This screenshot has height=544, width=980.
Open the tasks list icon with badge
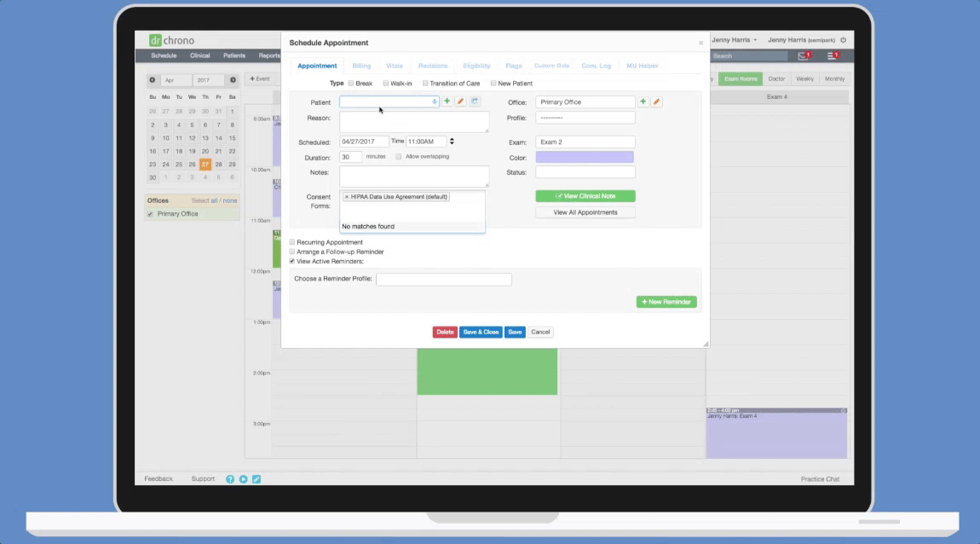(833, 56)
